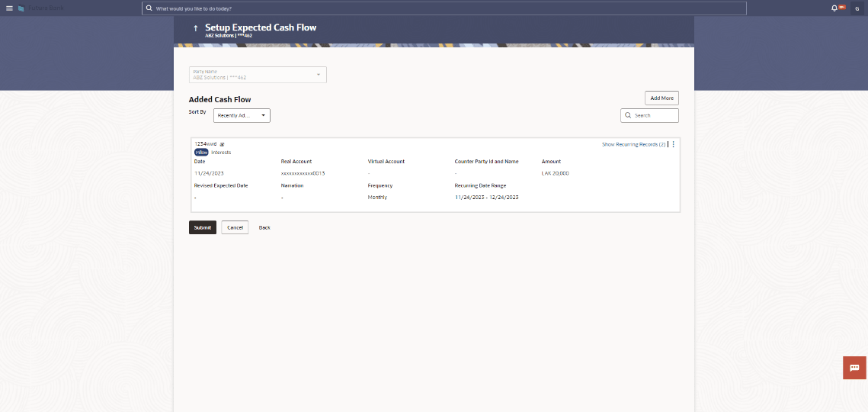Open the hamburger navigation menu

click(9, 8)
